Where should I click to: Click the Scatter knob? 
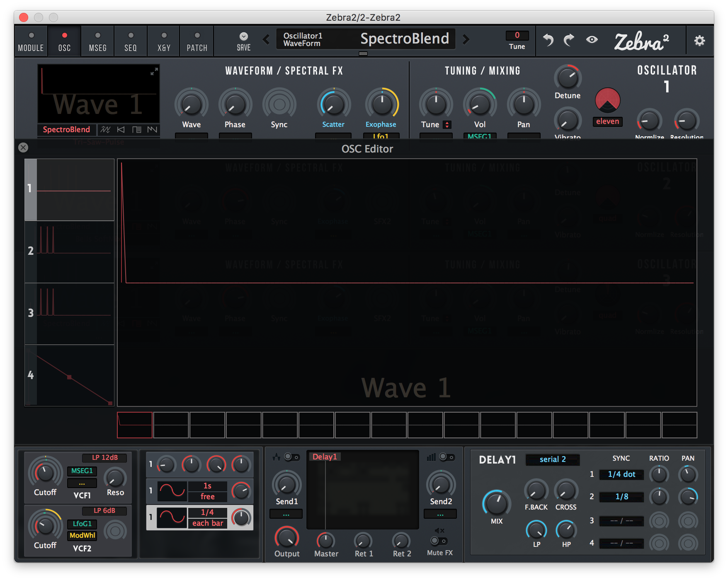[333, 104]
